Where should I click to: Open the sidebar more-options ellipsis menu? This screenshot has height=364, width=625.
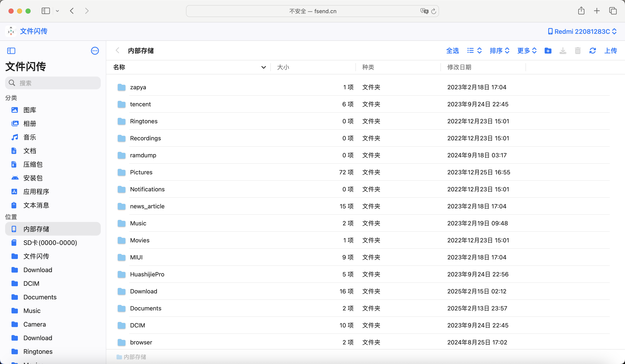tap(95, 51)
